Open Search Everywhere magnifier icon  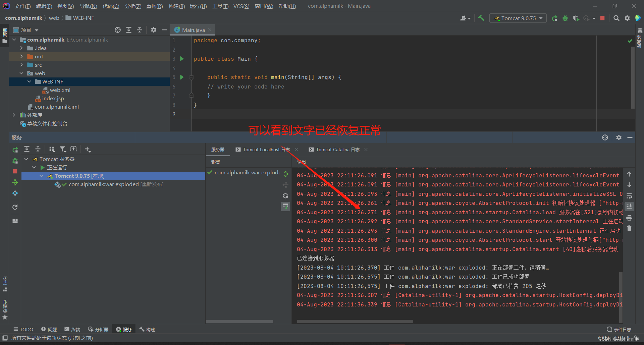616,18
